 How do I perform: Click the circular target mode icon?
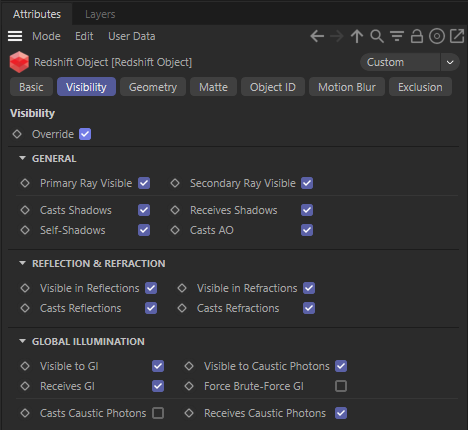[x=437, y=36]
